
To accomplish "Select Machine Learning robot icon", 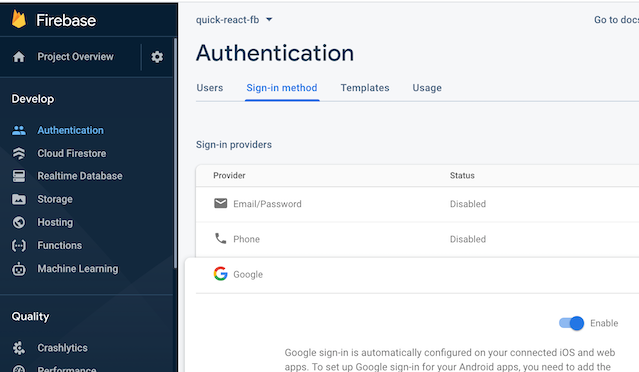I will pyautogui.click(x=19, y=269).
